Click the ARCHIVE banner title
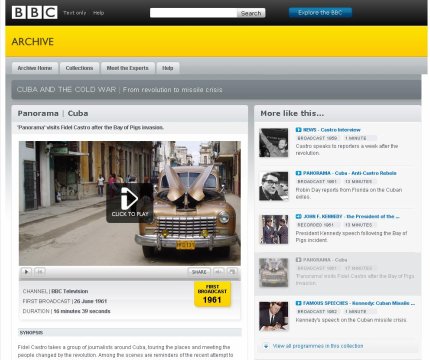This screenshot has width=430, height=360. 33,42
